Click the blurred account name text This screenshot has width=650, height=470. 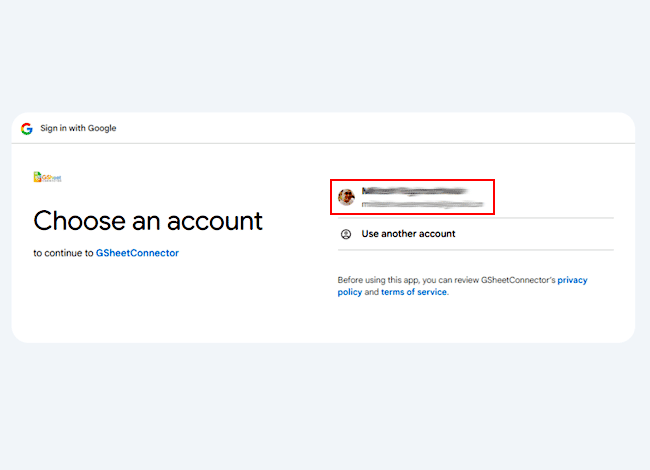[x=414, y=190]
